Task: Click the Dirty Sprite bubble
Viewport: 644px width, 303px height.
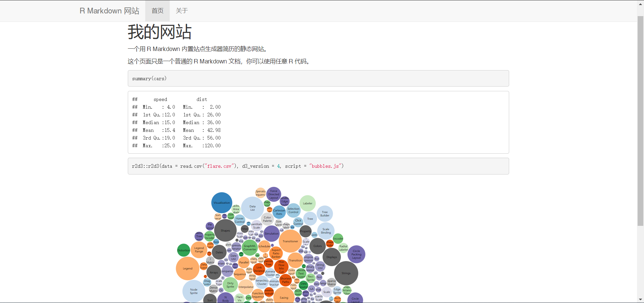Action: click(230, 285)
